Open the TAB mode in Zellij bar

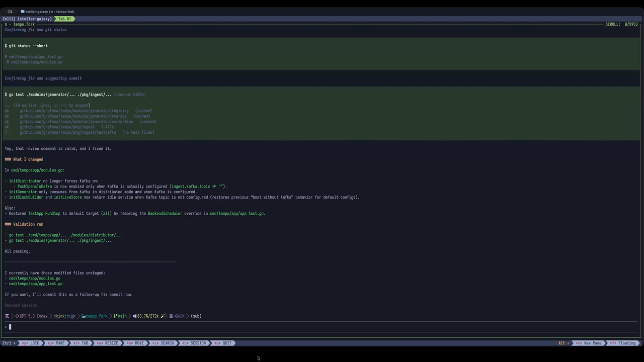tap(81, 343)
